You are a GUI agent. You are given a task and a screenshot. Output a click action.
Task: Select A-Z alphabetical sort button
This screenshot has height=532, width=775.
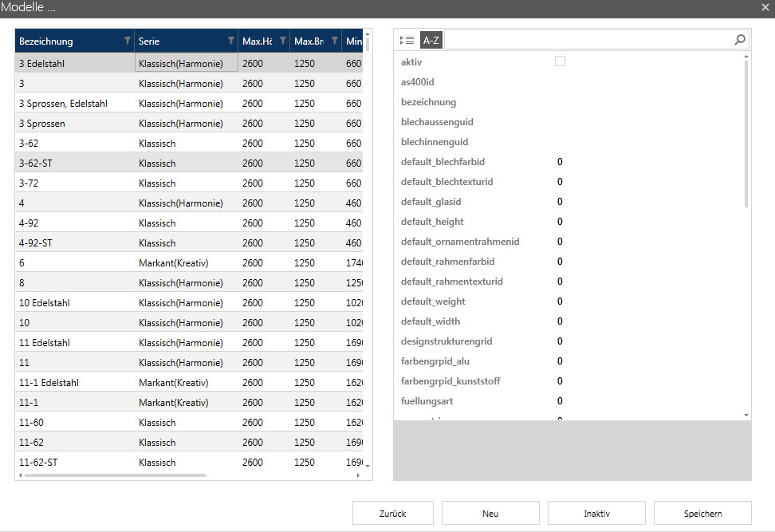tap(431, 40)
